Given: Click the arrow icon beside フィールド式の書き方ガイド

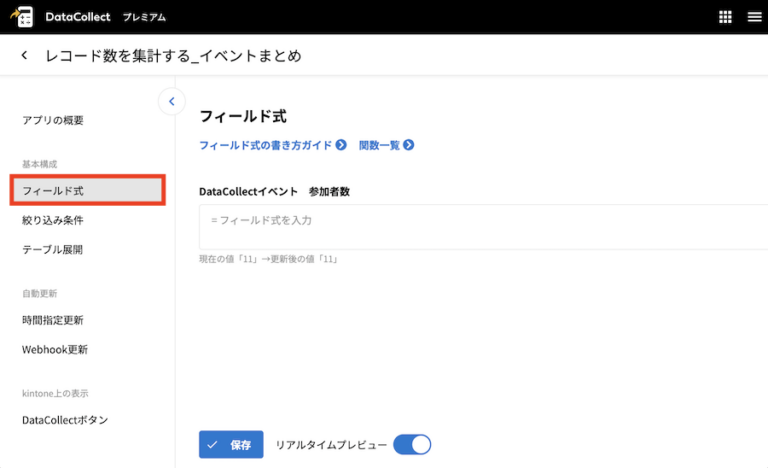Looking at the screenshot, I should pos(342,145).
